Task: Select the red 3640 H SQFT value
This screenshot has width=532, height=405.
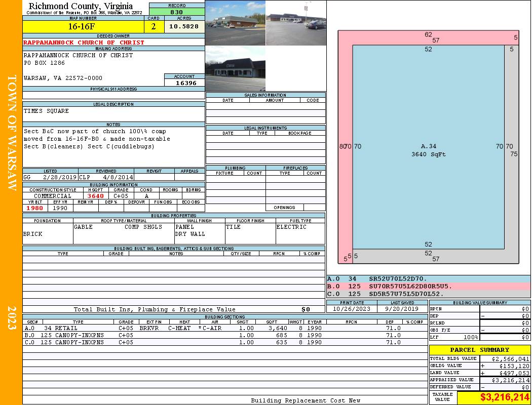Action: (x=96, y=196)
